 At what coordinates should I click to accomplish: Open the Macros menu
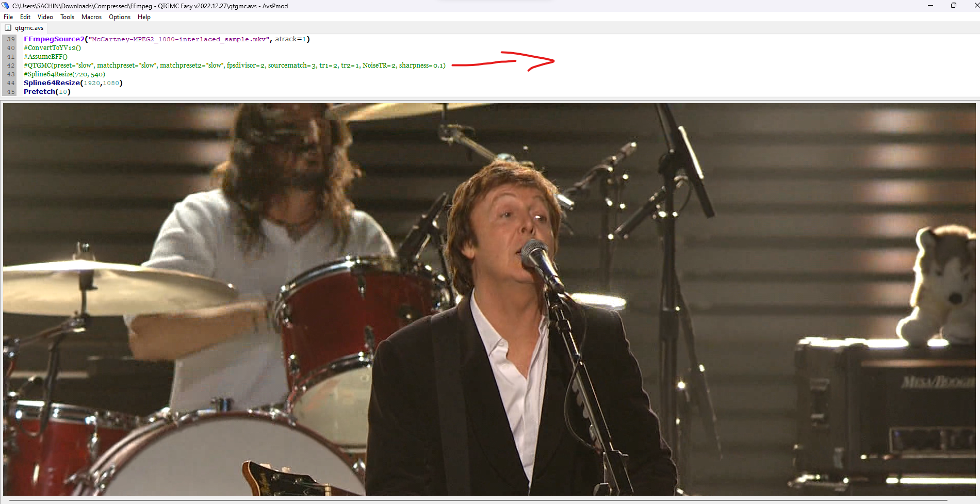tap(91, 17)
